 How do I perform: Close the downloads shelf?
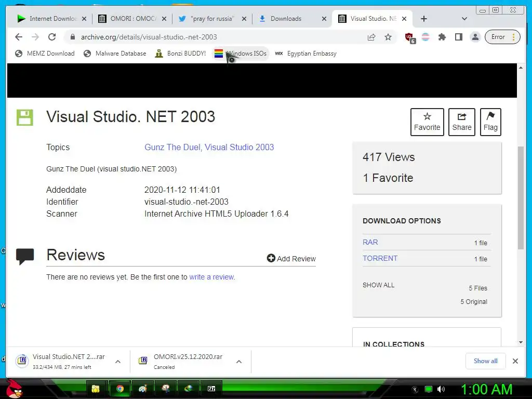coord(515,361)
